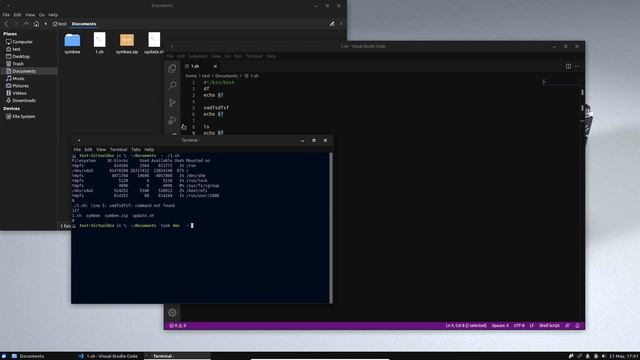Select the update.sh file
640x360 pixels.
[154, 43]
